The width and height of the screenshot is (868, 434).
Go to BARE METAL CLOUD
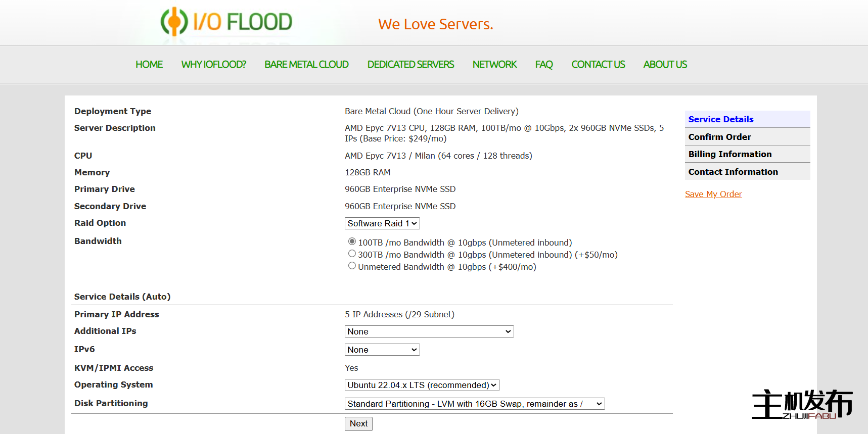pos(306,65)
